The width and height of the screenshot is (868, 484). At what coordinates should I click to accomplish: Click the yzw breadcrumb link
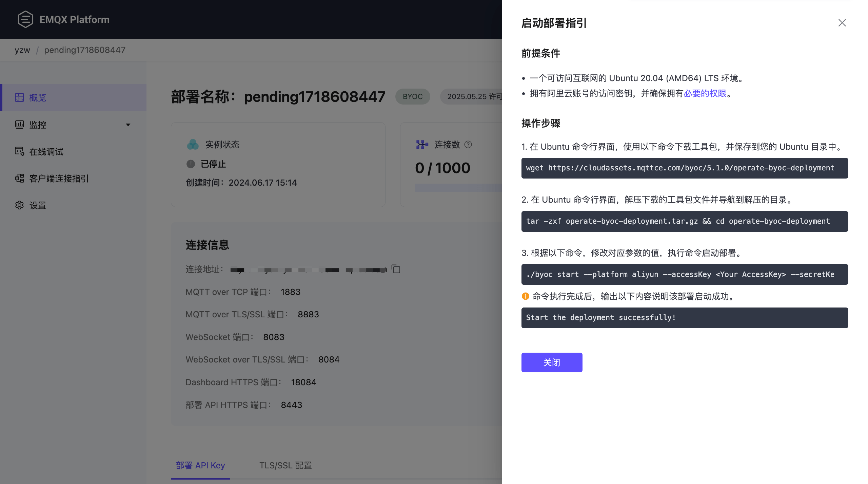pyautogui.click(x=22, y=50)
